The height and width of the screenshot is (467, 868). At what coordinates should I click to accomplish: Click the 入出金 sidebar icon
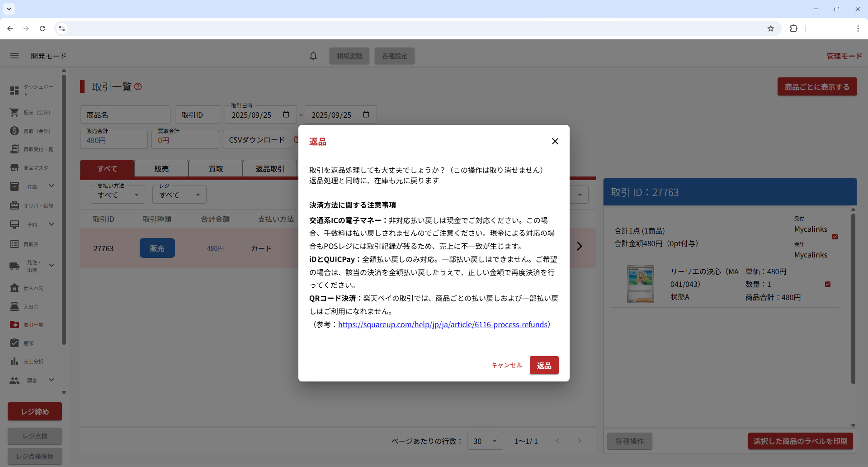point(14,306)
